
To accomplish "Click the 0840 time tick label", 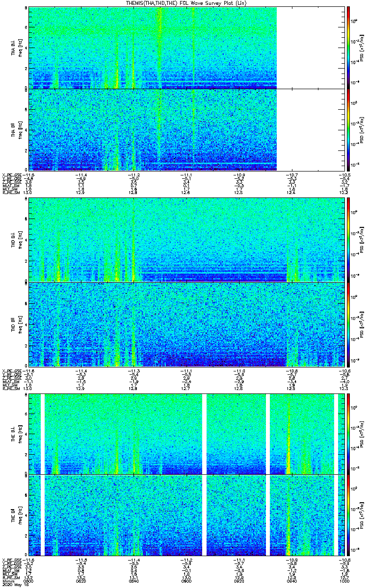I will [134, 581].
